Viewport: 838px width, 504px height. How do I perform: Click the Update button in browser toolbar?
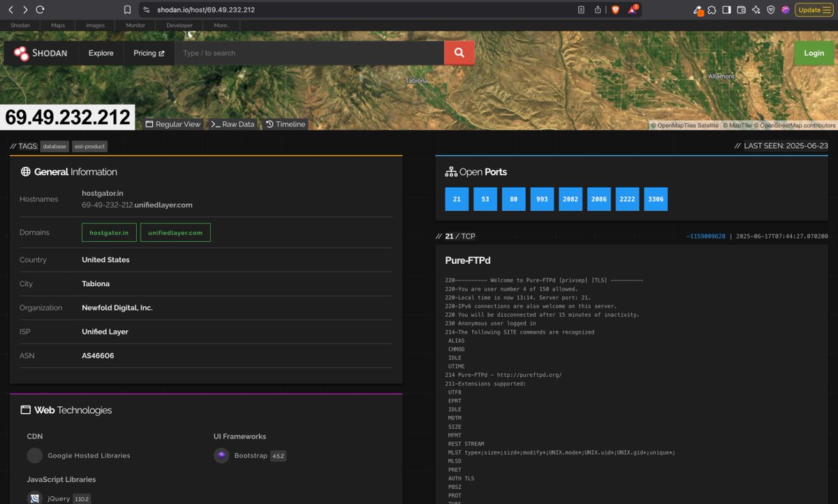pos(813,10)
